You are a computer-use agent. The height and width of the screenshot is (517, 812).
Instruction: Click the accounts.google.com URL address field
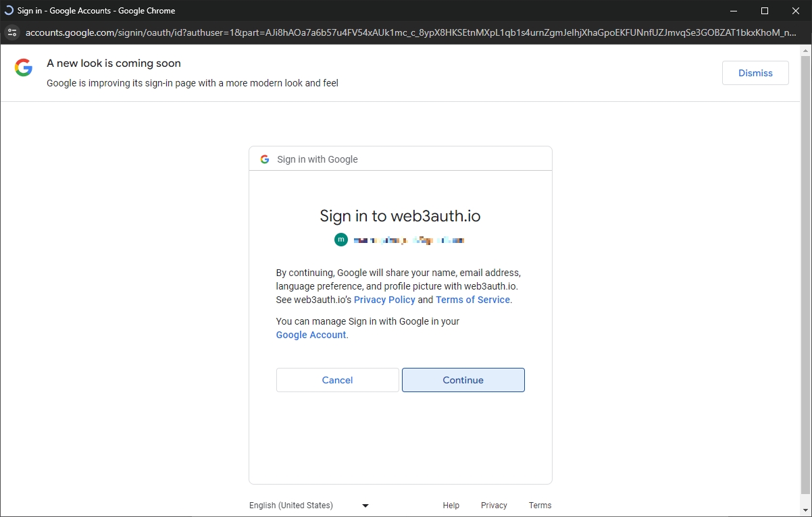(405, 32)
